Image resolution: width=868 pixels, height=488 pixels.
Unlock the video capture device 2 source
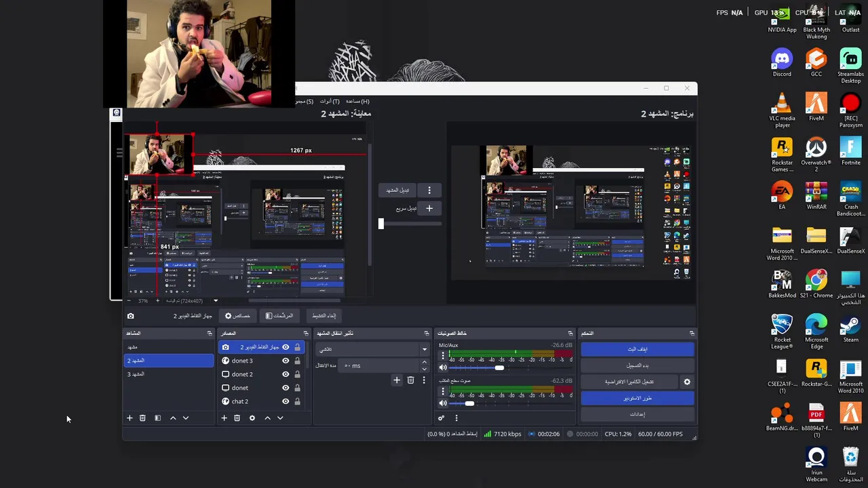tap(297, 347)
